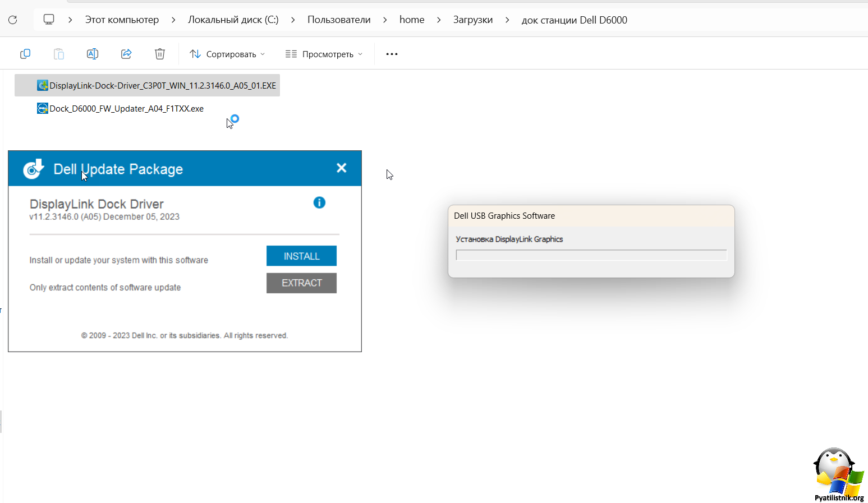This screenshot has height=503, width=868.
Task: Select Dock_D6000_FW_Updater_A04_F1TXX.exe file
Action: [126, 109]
